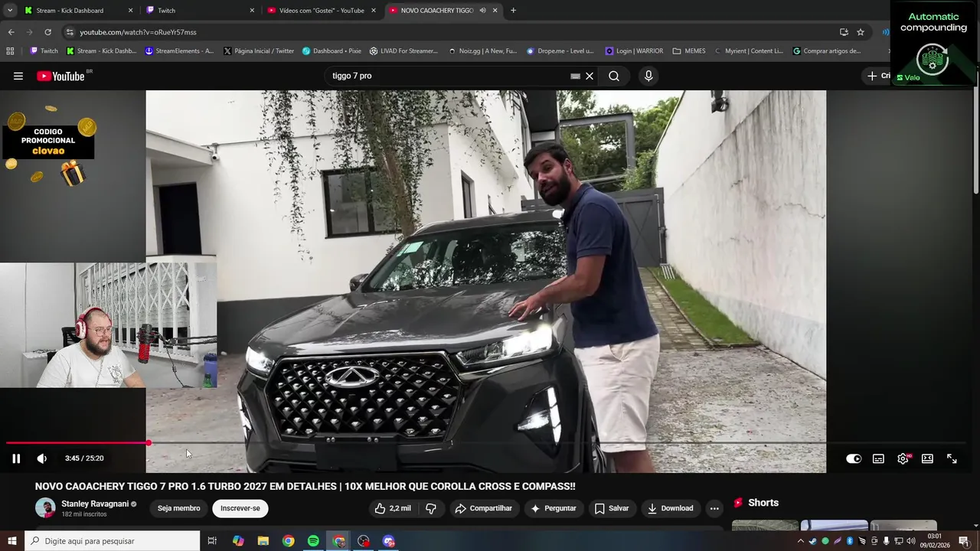Go back with the browser back arrow
The height and width of the screenshot is (551, 980).
[x=11, y=32]
